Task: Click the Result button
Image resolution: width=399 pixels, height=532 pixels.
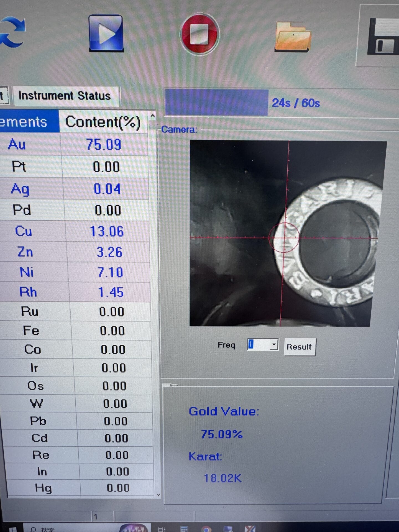Action: click(x=299, y=347)
